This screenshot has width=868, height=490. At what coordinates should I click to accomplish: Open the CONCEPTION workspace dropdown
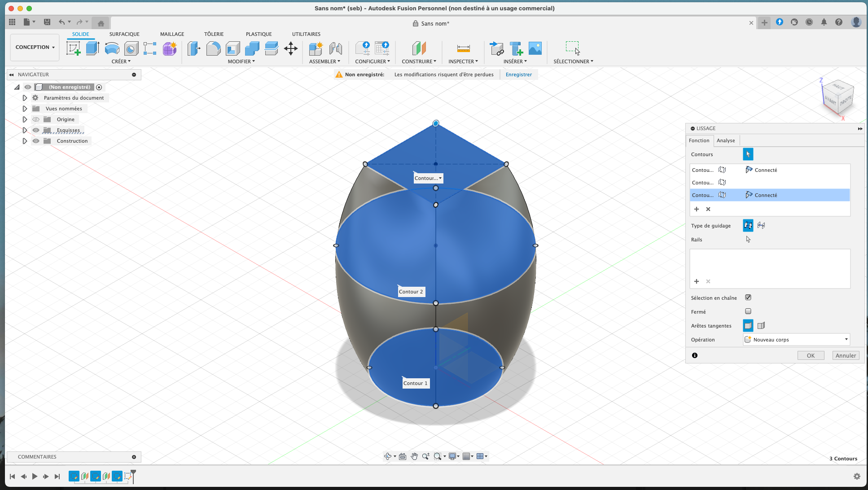click(x=35, y=47)
